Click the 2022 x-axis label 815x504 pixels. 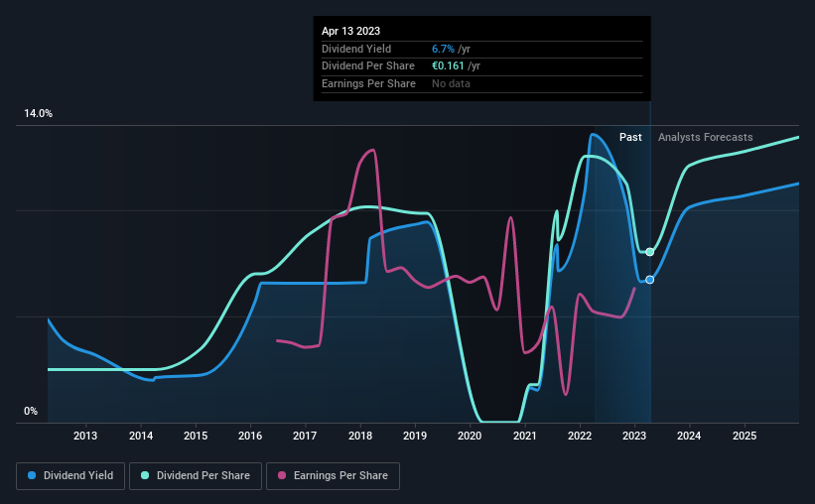click(580, 436)
